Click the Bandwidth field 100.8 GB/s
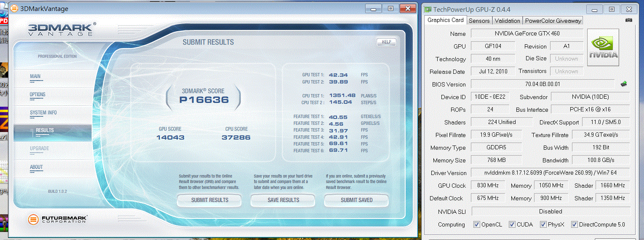Image resolution: width=644 pixels, height=240 pixels. point(601,160)
